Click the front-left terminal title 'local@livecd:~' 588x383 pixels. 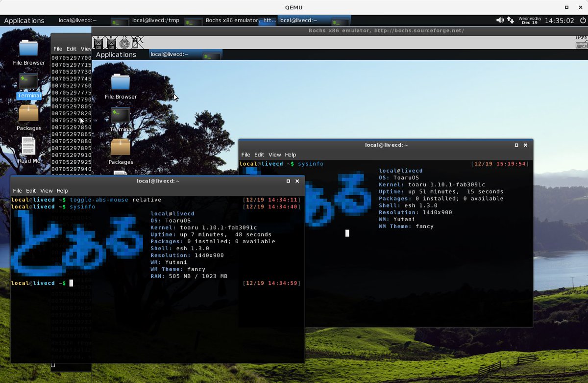click(x=158, y=181)
